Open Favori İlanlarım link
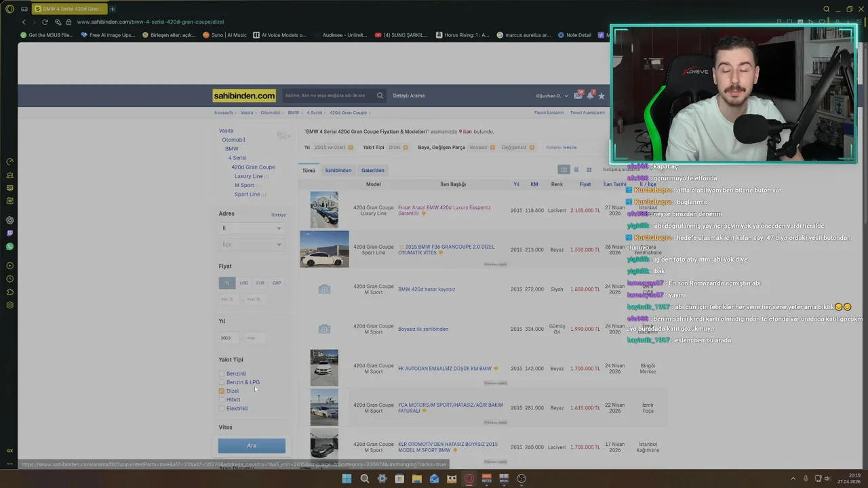Image resolution: width=868 pixels, height=488 pixels. (x=549, y=113)
